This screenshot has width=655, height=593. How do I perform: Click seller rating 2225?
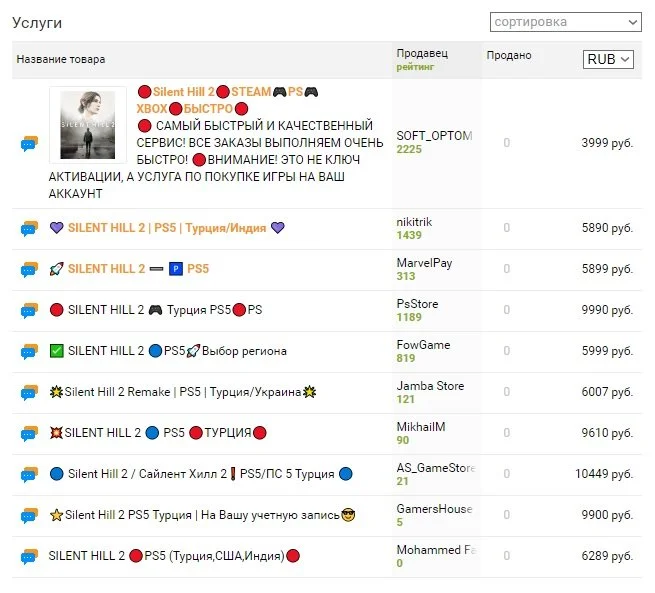click(x=409, y=149)
